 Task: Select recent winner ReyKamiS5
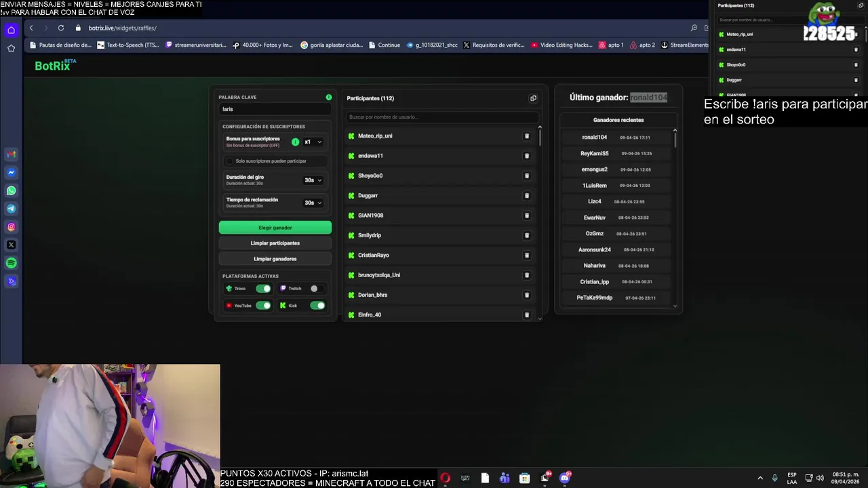595,153
